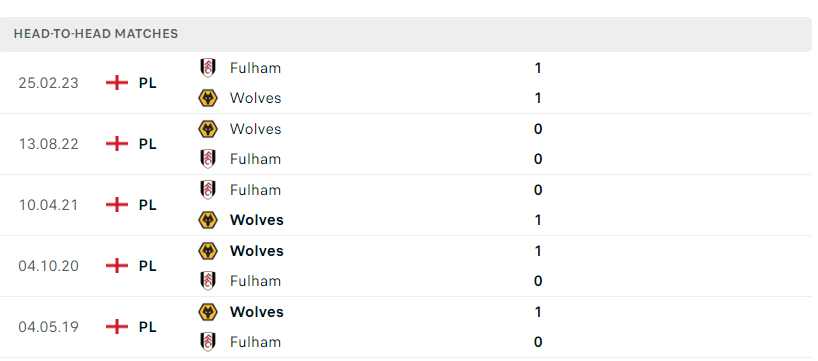
Task: Click Wolves crest in 04.05.19 match
Action: [x=208, y=312]
